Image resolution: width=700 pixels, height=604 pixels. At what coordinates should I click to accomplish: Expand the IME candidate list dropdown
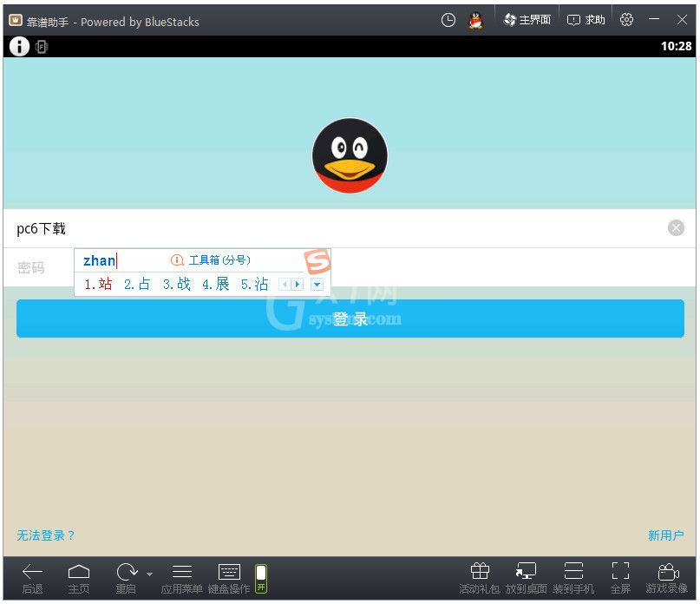pyautogui.click(x=317, y=284)
